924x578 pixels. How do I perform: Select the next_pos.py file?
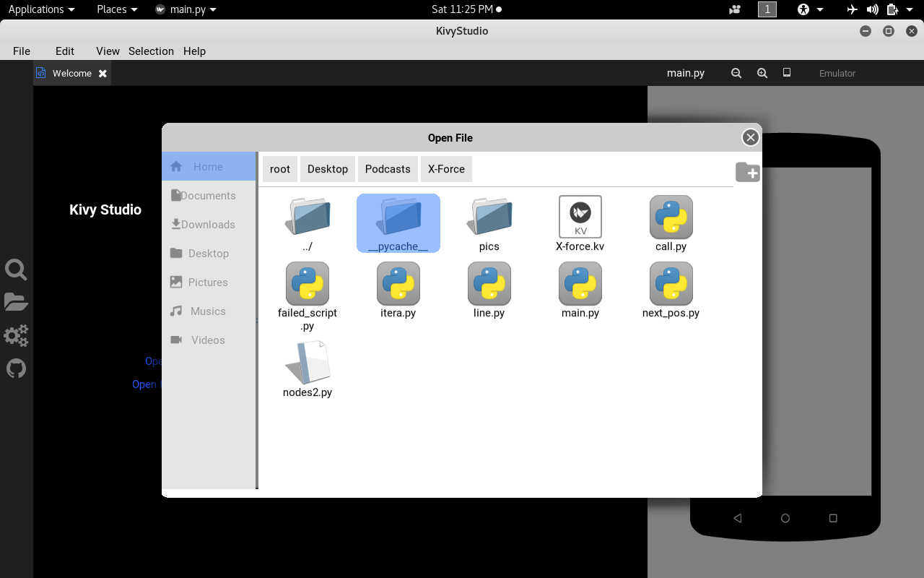pyautogui.click(x=671, y=290)
